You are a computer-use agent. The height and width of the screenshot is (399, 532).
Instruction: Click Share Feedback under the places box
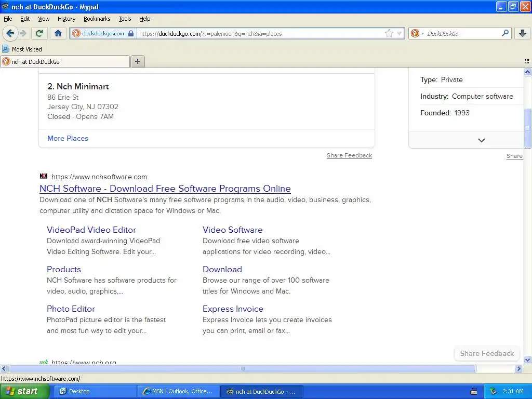pos(349,155)
